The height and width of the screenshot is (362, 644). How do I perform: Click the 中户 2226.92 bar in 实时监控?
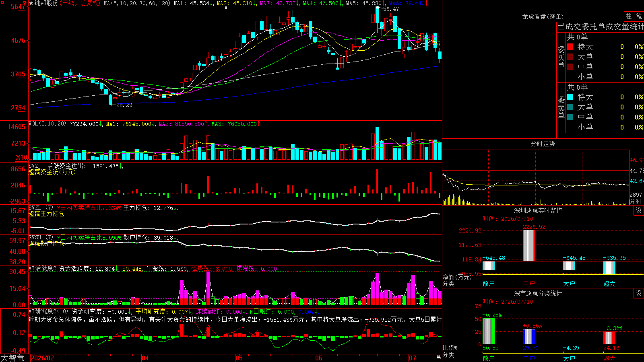(x=529, y=245)
